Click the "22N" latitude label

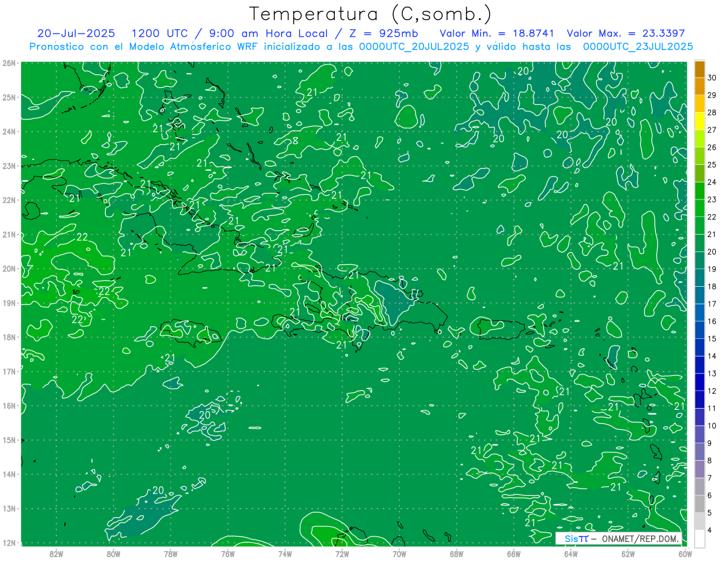pyautogui.click(x=8, y=200)
